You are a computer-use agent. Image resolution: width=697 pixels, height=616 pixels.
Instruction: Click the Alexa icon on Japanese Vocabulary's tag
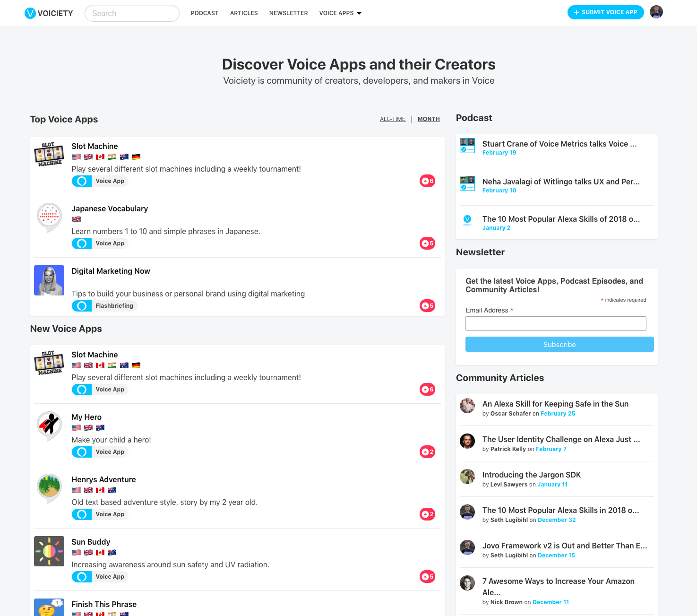click(82, 243)
